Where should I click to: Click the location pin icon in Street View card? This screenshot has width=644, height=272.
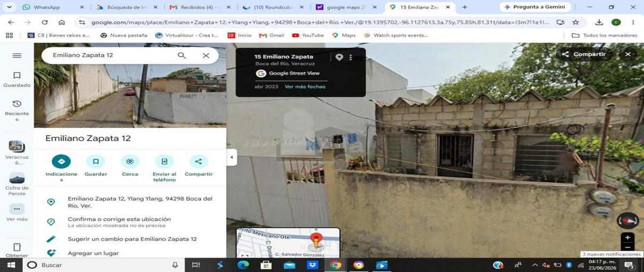point(339,57)
